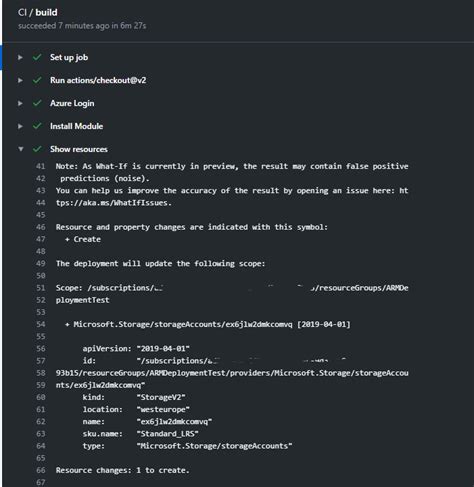Screen dimensions: 474x487
Task: Open the Run actions/checkout@v2 step title
Action: [98, 80]
